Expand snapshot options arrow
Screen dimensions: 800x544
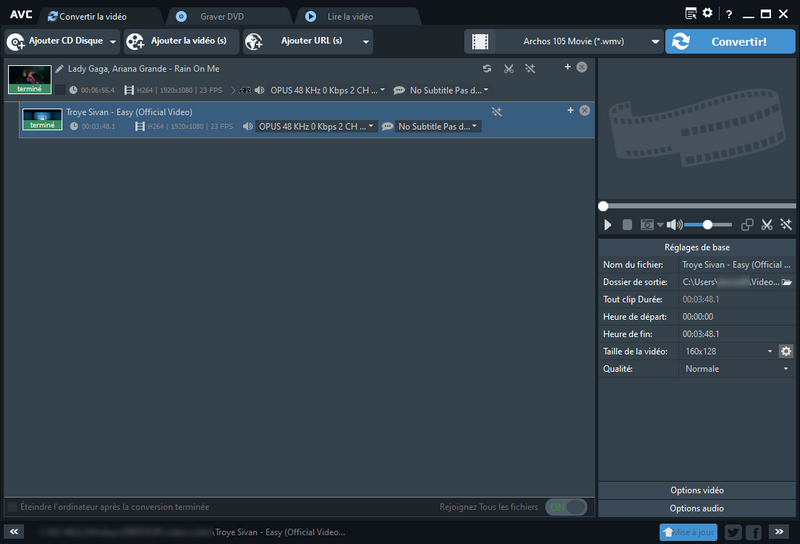(x=660, y=225)
